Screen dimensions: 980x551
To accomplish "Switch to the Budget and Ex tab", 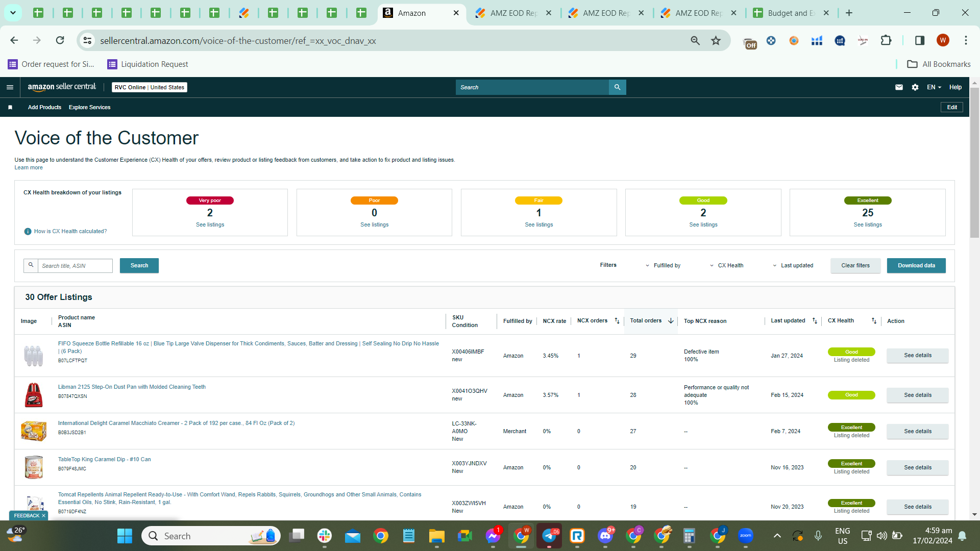I will click(x=791, y=13).
